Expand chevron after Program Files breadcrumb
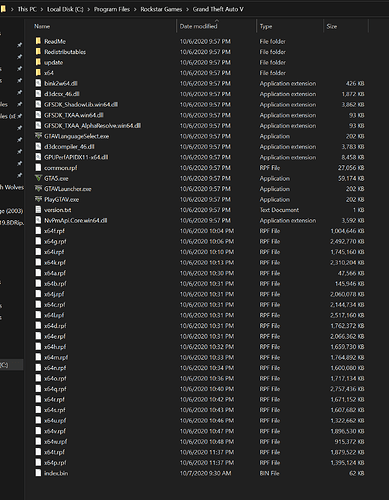Image resolution: width=389 pixels, height=500 pixels. tap(135, 9)
